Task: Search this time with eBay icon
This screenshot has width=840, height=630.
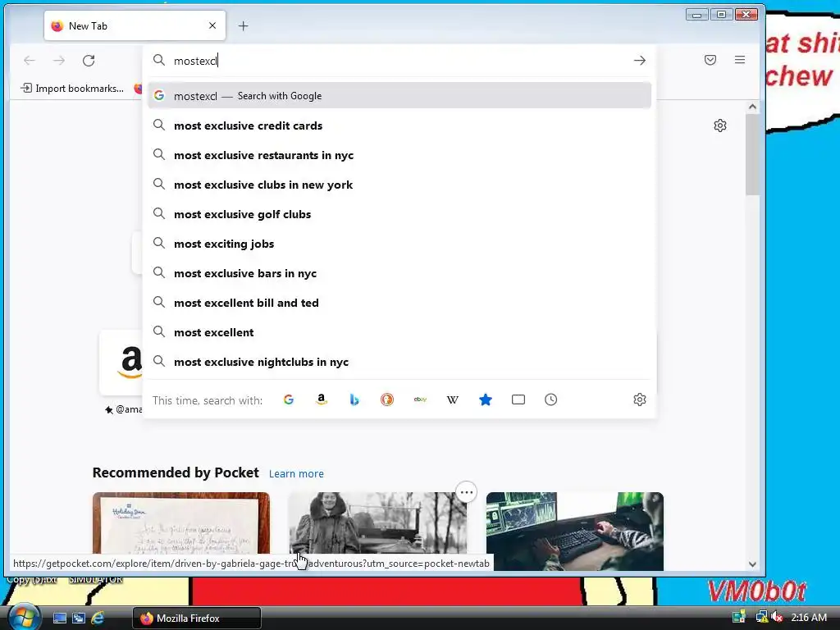Action: click(x=420, y=399)
